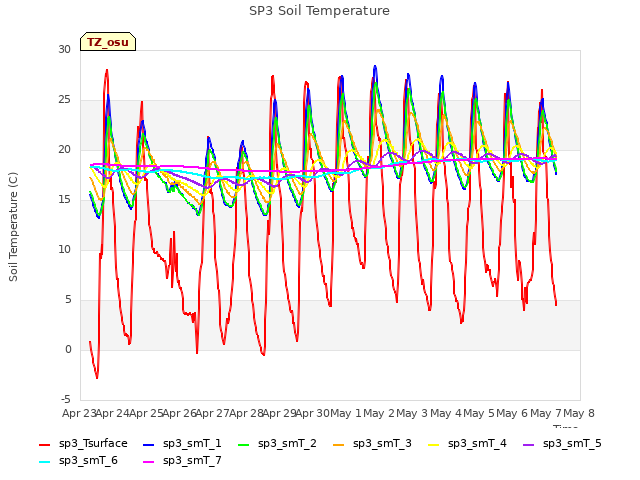The height and width of the screenshot is (480, 640).
Task: Click the Apr 24 x-axis tick label
Action: pos(112,413)
